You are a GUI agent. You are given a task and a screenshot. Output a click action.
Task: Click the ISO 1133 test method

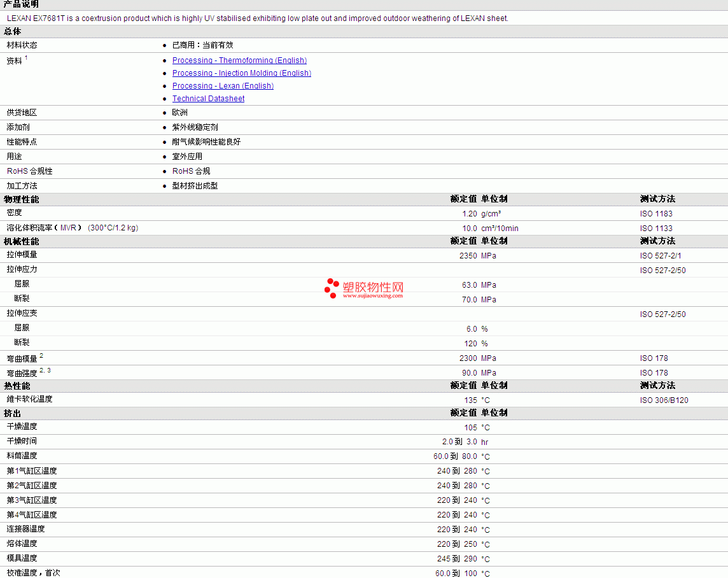(656, 228)
